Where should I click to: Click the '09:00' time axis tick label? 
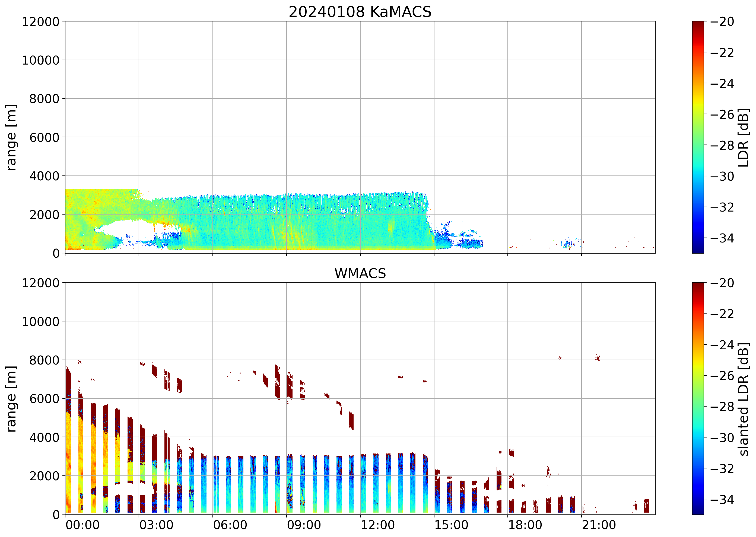click(x=304, y=525)
